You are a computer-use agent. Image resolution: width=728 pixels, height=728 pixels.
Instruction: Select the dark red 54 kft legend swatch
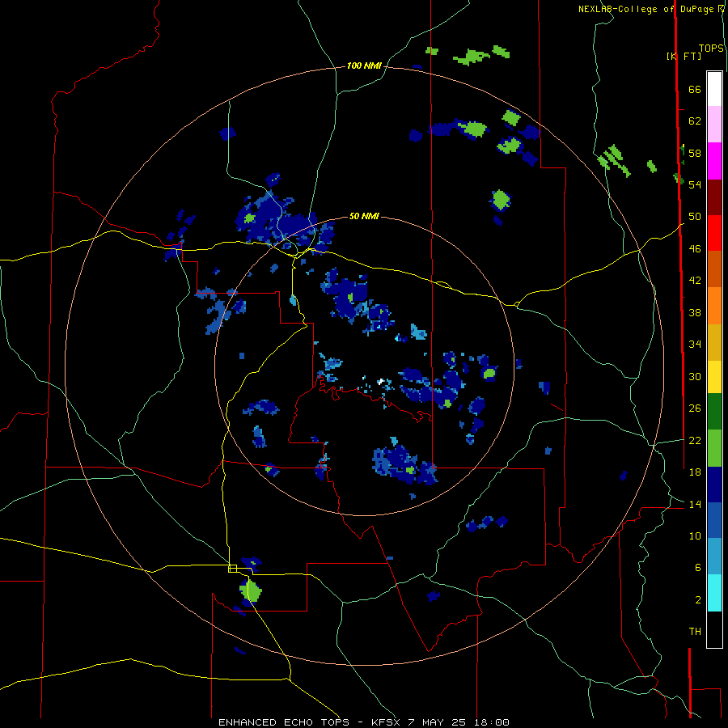[x=714, y=197]
